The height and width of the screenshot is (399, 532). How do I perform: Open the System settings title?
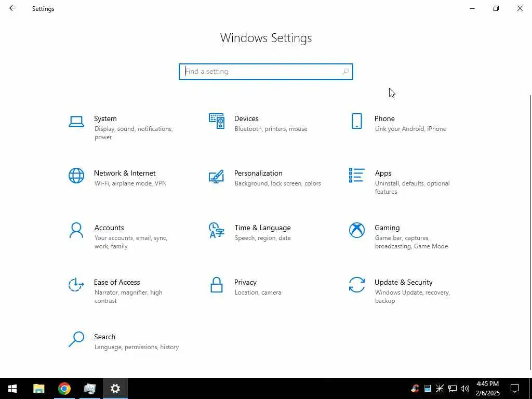pyautogui.click(x=105, y=118)
